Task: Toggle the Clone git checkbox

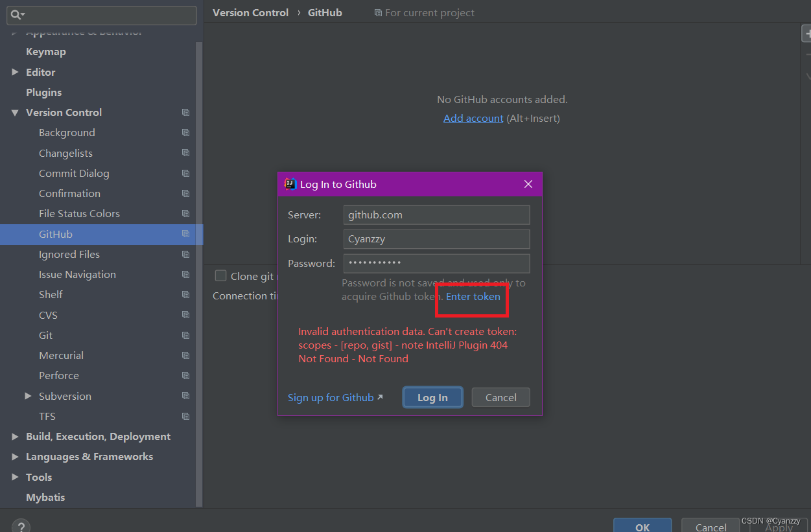Action: 220,276
